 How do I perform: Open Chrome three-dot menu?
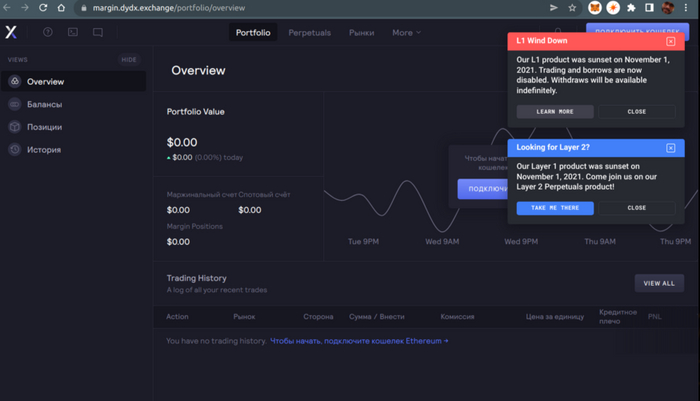click(686, 8)
